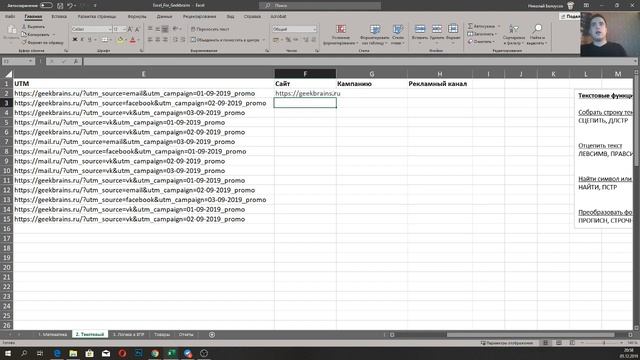Click the Center horizontal alignment icon
This screenshot has height=360, width=640.
tap(158, 40)
